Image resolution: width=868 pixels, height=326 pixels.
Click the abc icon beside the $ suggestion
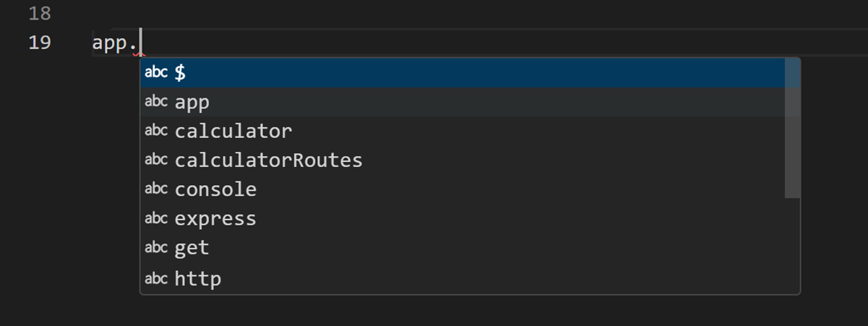[156, 72]
